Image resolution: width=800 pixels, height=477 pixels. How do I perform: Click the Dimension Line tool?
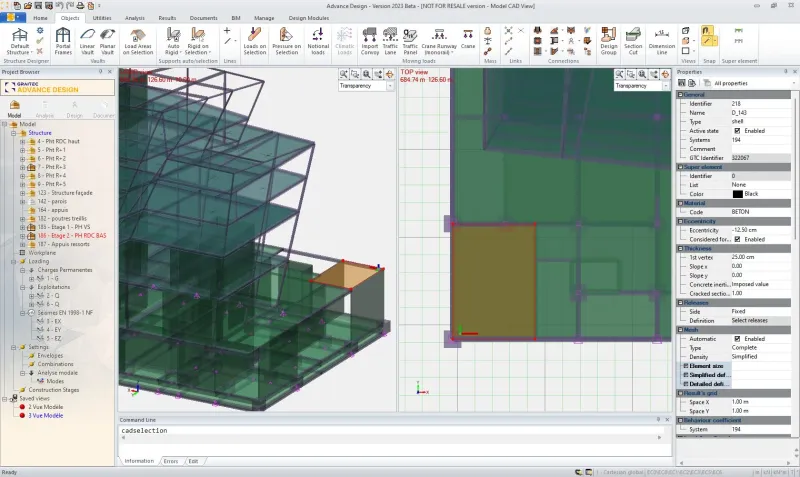(x=662, y=41)
